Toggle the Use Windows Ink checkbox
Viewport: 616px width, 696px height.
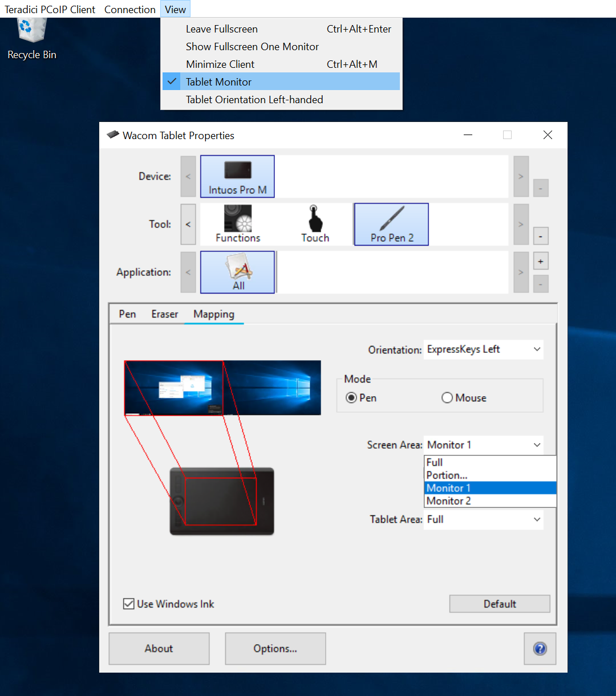pos(129,604)
